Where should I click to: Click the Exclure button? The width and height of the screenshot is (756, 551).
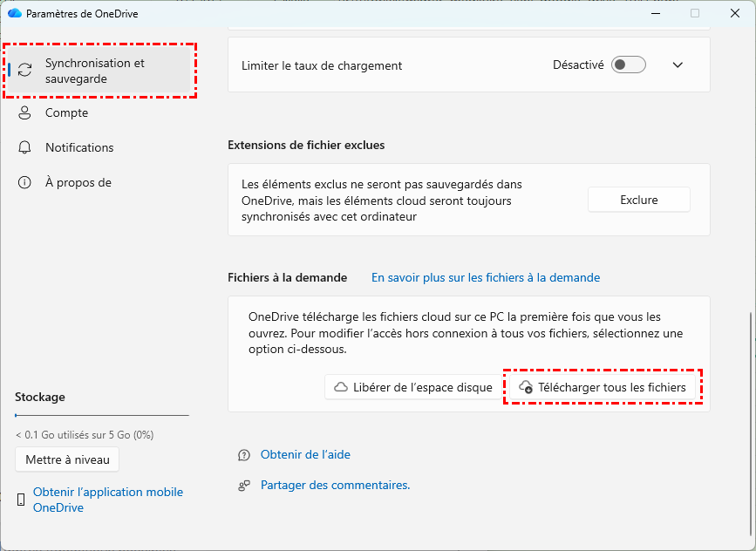(x=639, y=200)
